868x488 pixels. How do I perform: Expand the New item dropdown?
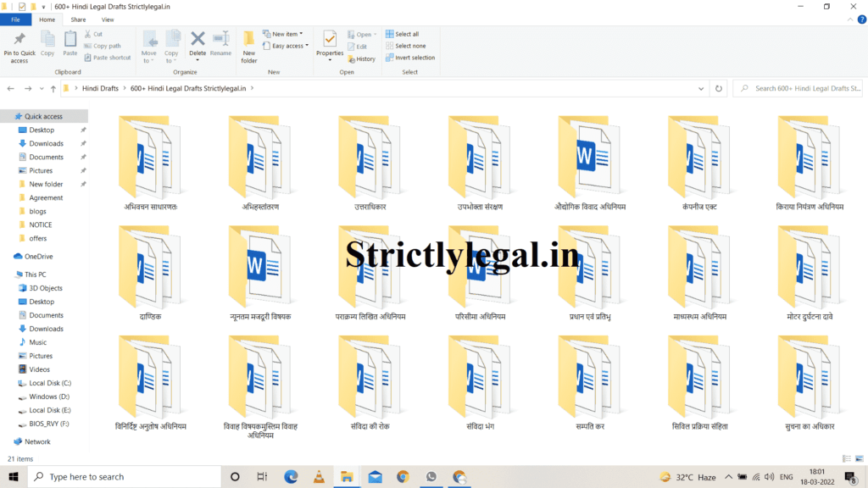(x=289, y=34)
